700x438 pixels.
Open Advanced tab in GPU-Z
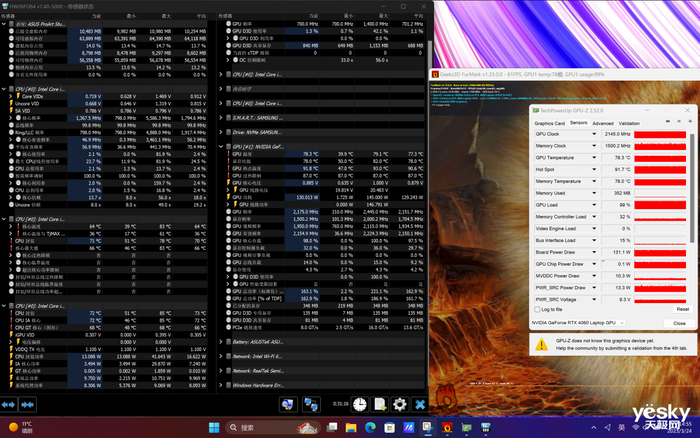(x=603, y=123)
